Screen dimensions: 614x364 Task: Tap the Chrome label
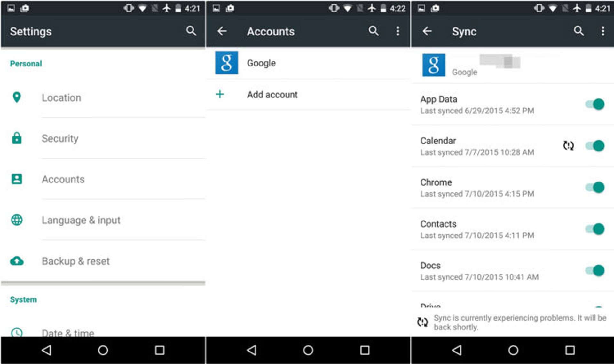[436, 182]
